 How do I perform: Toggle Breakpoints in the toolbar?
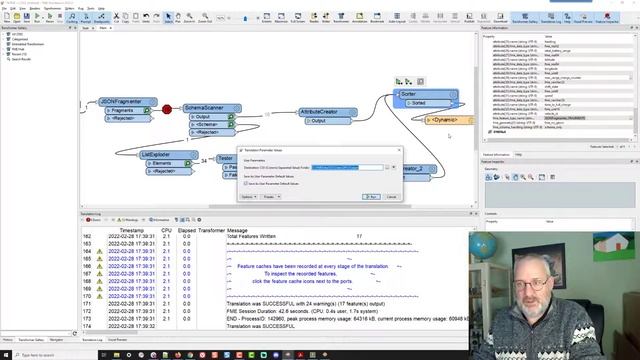(101, 17)
